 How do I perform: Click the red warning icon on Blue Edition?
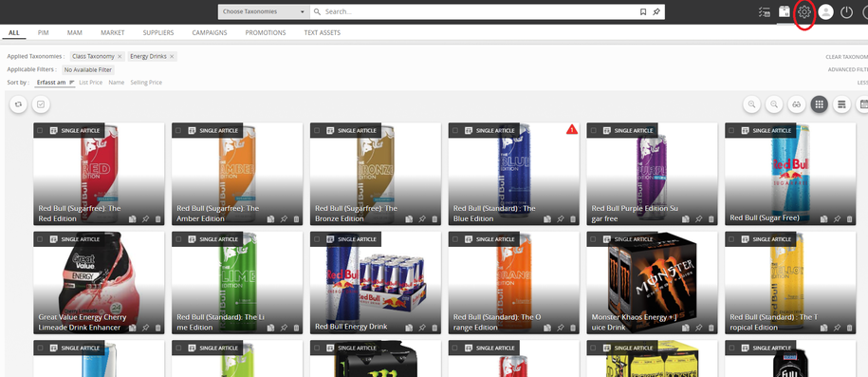572,130
